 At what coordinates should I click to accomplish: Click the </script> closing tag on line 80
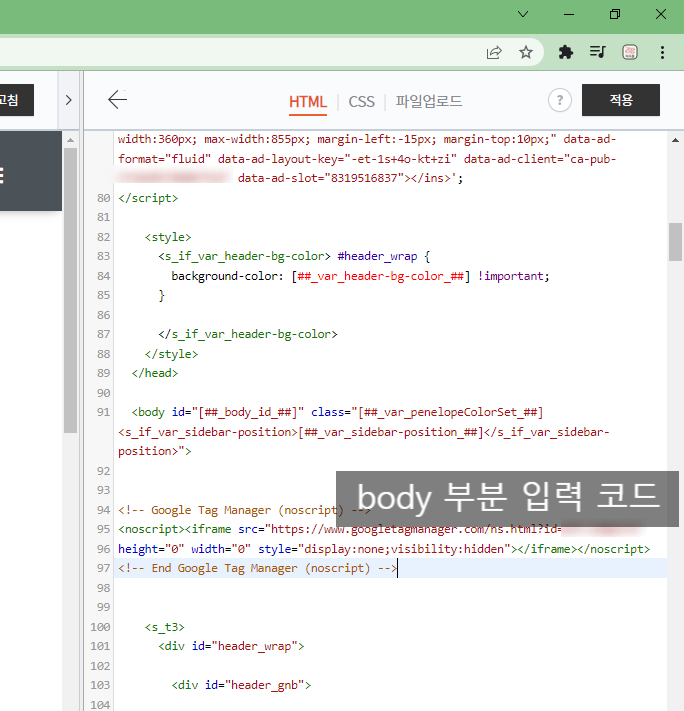(148, 198)
